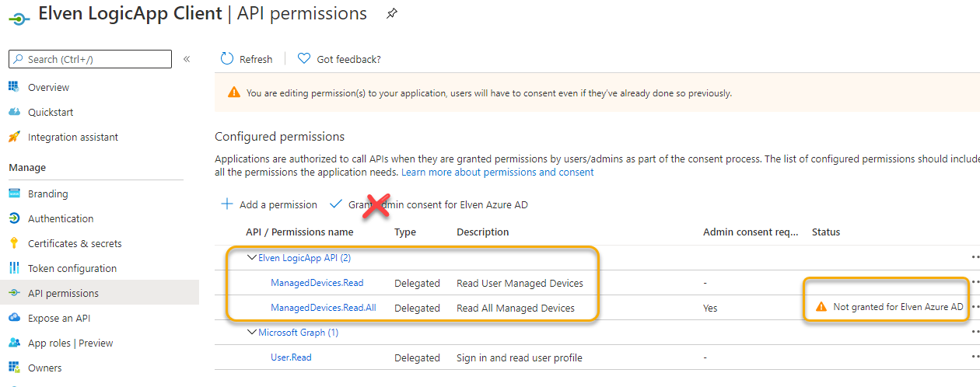Open more options for ManagedDevices.Read.All row
Screen dimensions: 980x387
pyautogui.click(x=975, y=308)
